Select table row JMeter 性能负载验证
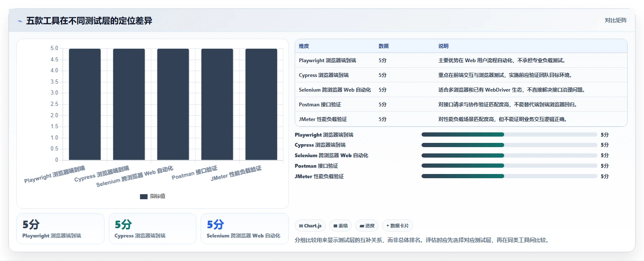644x261 pixels. (461, 119)
